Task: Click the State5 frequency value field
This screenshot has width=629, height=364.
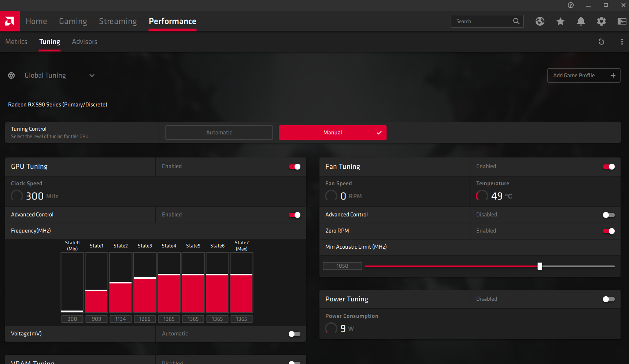Action: click(x=193, y=319)
